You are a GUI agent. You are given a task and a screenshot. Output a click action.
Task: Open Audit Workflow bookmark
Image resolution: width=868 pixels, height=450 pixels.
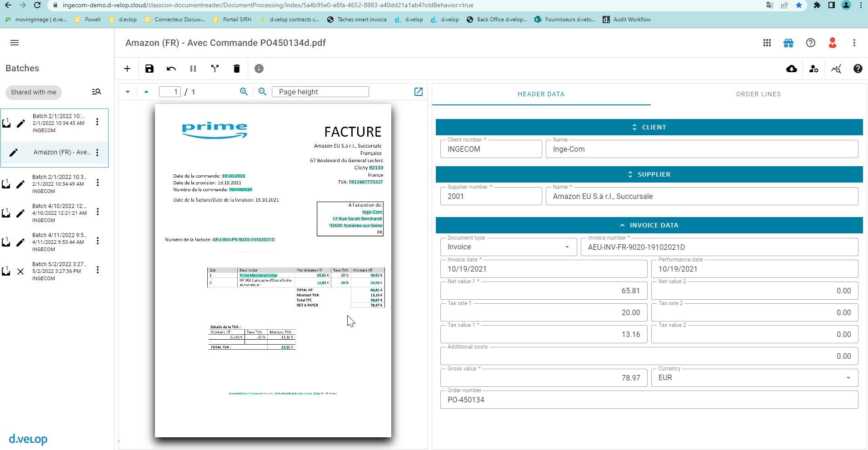click(627, 20)
